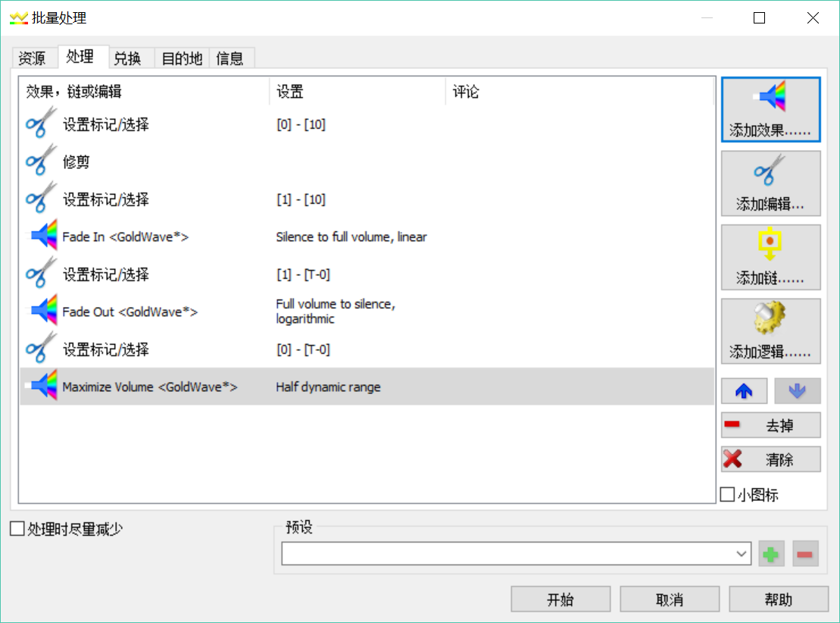The height and width of the screenshot is (623, 840).
Task: Move selected item down with arrow icon
Action: (x=798, y=390)
